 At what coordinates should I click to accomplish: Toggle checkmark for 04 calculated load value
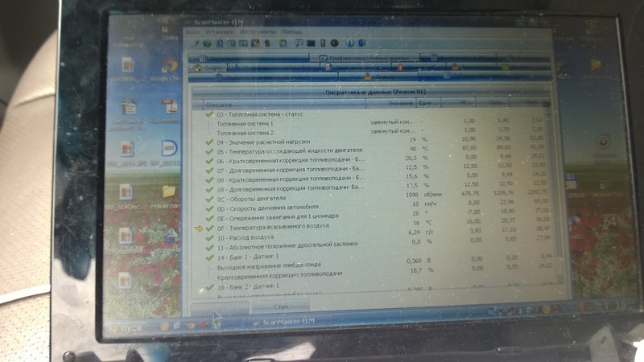tap(208, 140)
